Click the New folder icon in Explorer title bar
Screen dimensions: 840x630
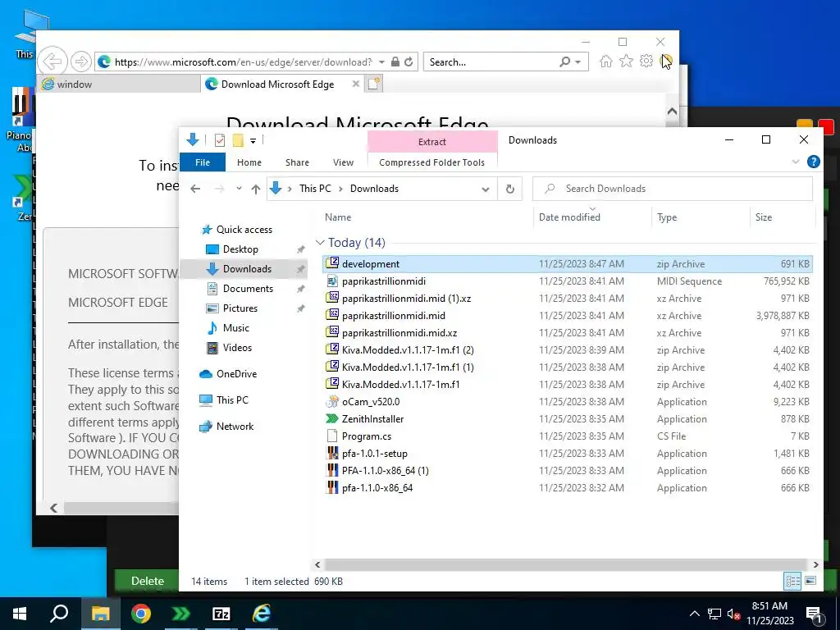(238, 140)
